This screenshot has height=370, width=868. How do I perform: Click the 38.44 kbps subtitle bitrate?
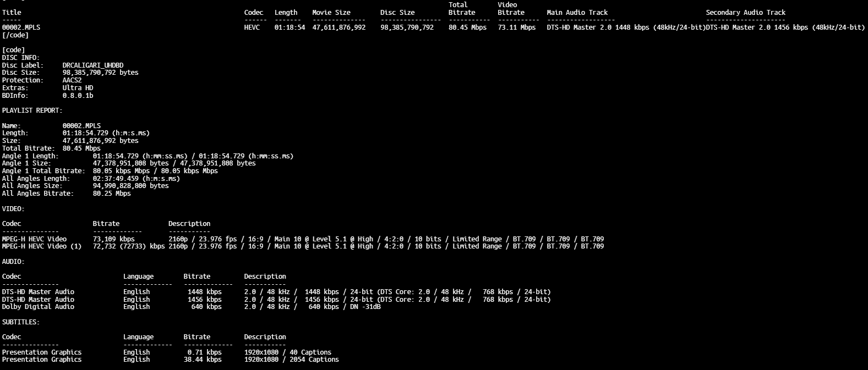coord(203,360)
